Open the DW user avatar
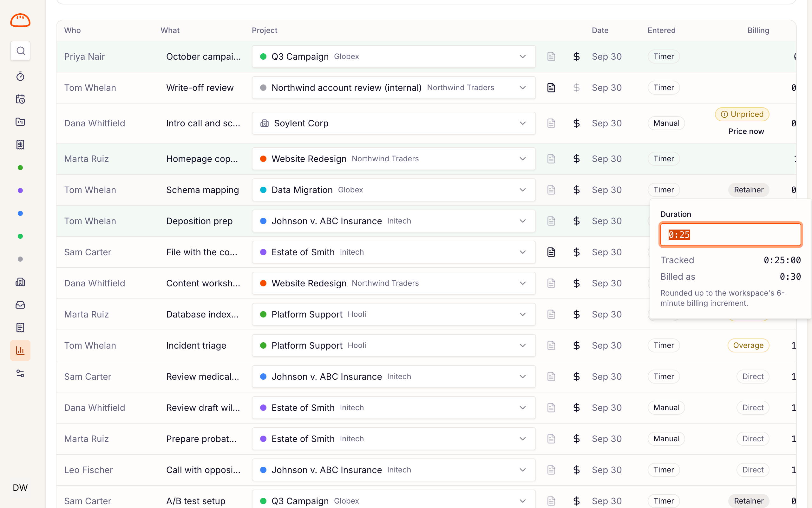 click(x=20, y=487)
